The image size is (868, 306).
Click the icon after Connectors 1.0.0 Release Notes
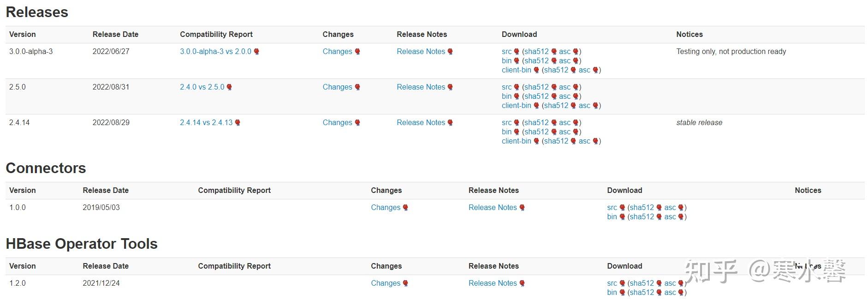(x=522, y=208)
